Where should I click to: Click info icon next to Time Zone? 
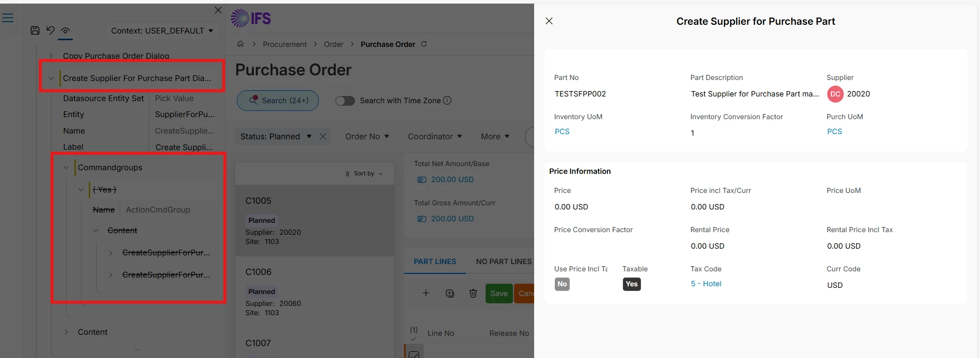pos(447,101)
